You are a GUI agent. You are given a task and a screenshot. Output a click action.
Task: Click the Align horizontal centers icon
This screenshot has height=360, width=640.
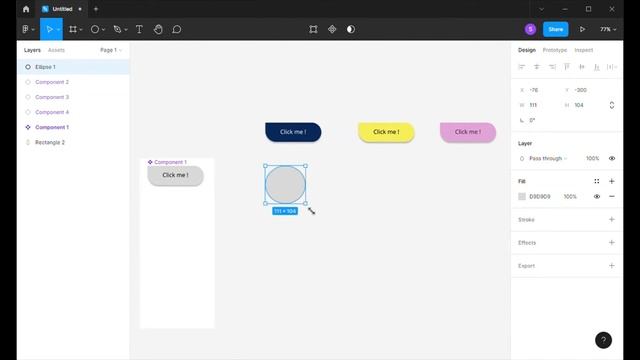pos(537,67)
